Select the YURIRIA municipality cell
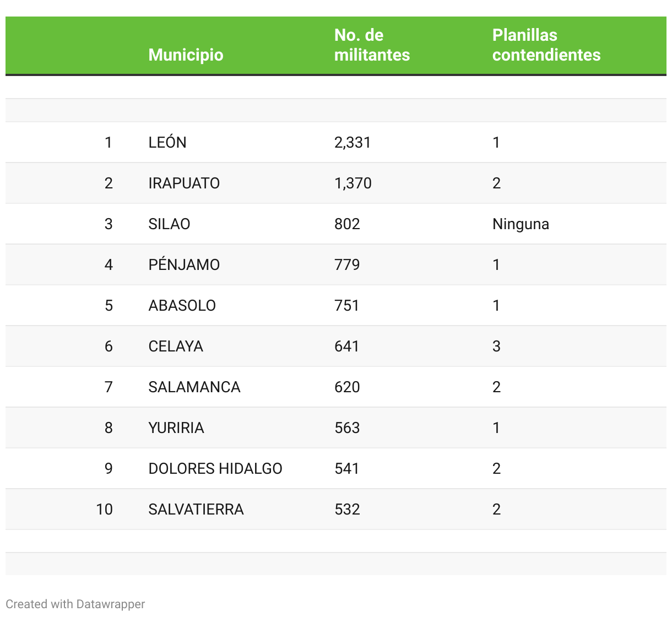The height and width of the screenshot is (617, 672). pyautogui.click(x=176, y=427)
